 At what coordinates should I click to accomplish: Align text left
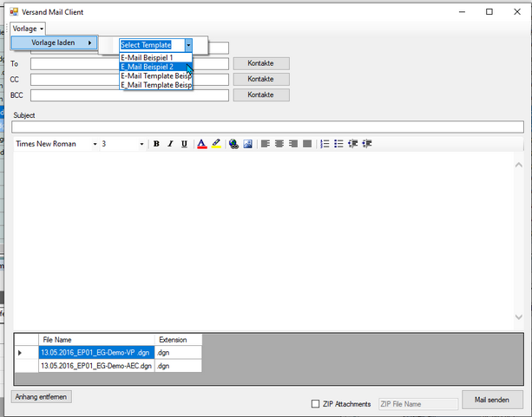pos(266,144)
